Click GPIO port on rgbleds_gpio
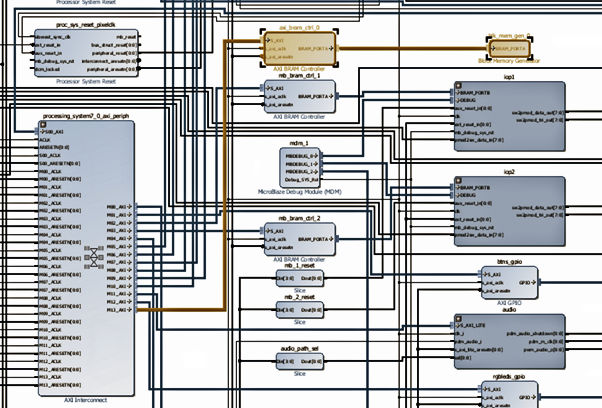The height and width of the screenshot is (408, 602). 528,397
